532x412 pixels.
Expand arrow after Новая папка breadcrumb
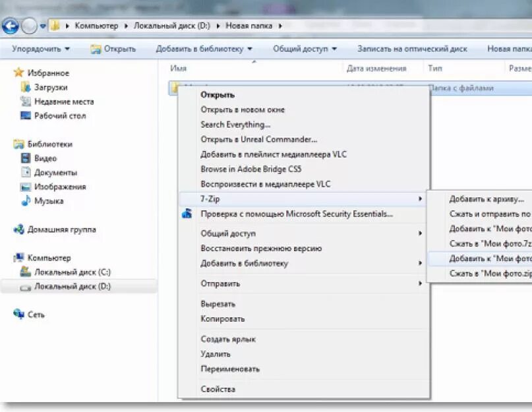[280, 26]
